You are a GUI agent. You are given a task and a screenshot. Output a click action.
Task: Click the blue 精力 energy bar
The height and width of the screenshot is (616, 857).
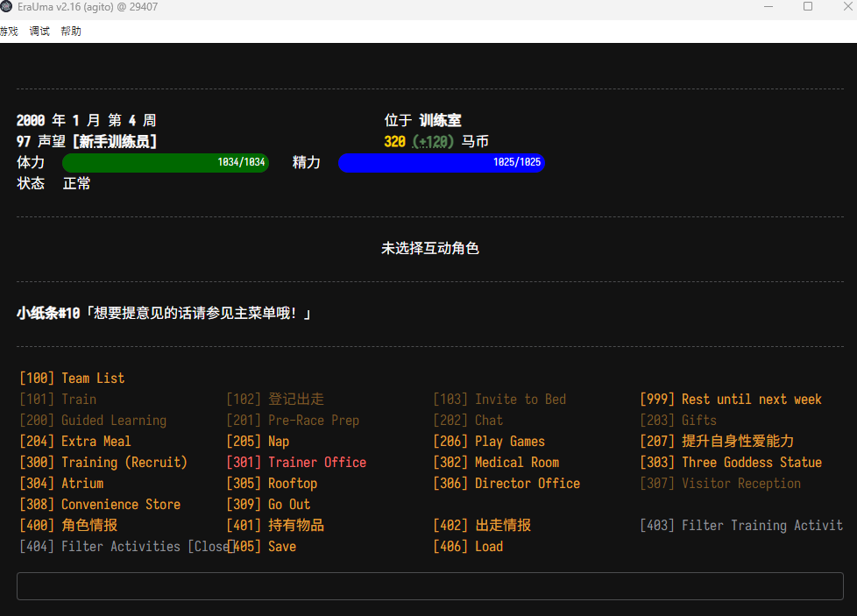(x=442, y=163)
